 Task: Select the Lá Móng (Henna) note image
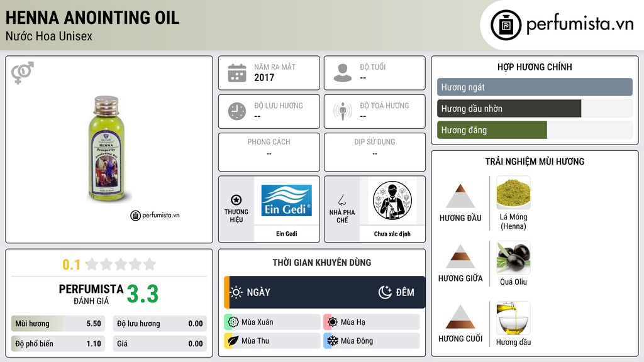pyautogui.click(x=513, y=192)
